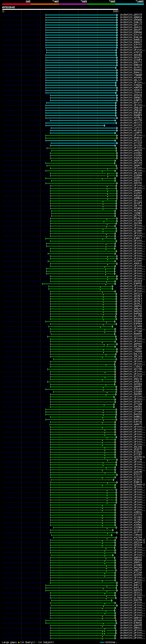Open hit UniRef100_B5X4L5
146x644 pixels.
[x=131, y=218]
